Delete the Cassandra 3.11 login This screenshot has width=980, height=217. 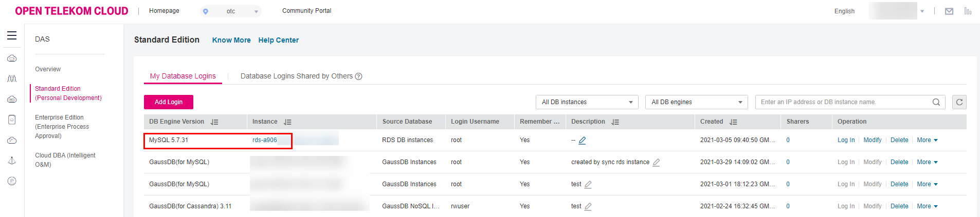click(899, 206)
